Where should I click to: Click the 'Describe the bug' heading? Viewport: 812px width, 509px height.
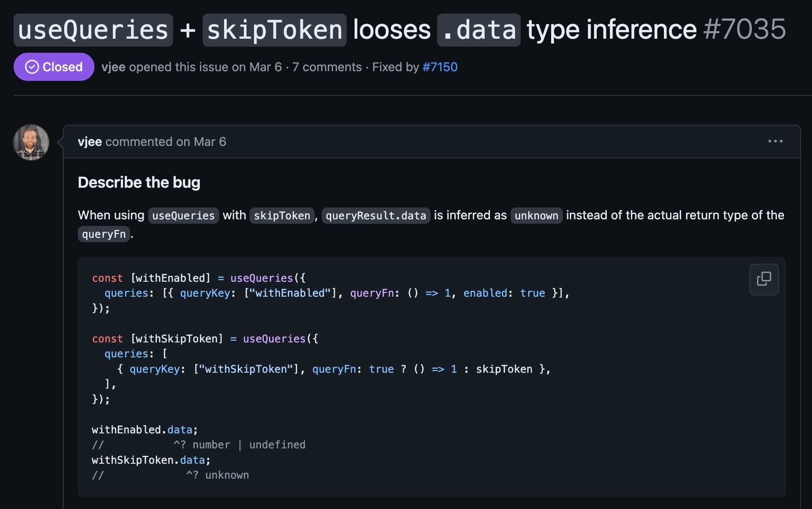pos(139,182)
